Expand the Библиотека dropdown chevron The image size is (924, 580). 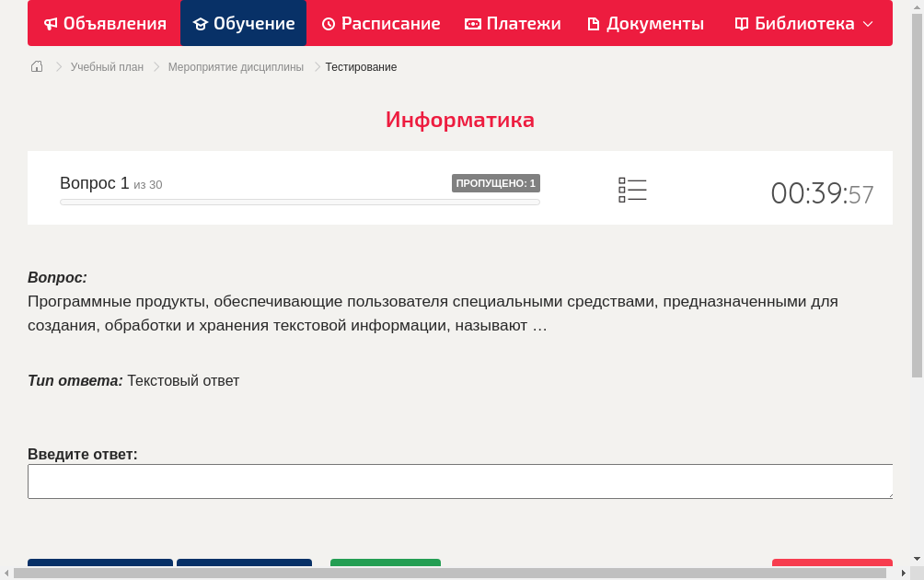tap(867, 25)
